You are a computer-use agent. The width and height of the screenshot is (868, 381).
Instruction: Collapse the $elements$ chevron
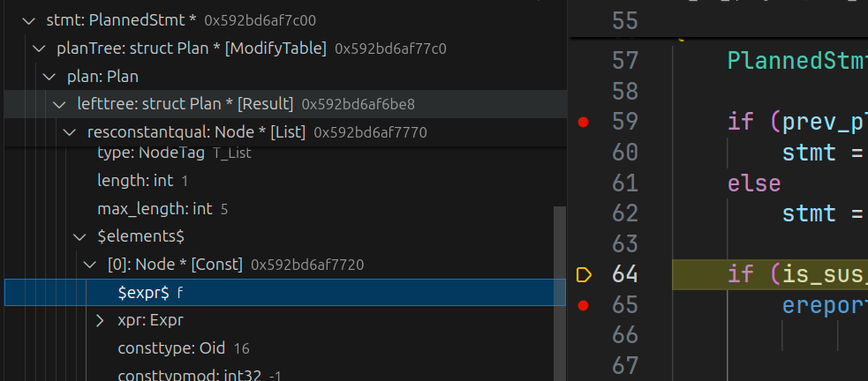pos(80,236)
